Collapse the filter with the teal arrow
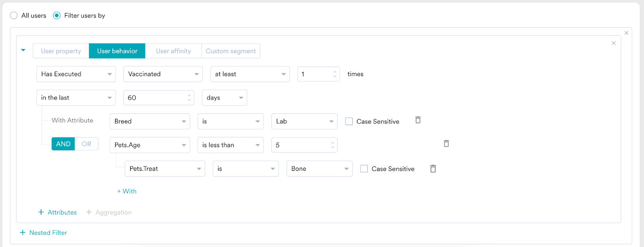 pos(23,50)
